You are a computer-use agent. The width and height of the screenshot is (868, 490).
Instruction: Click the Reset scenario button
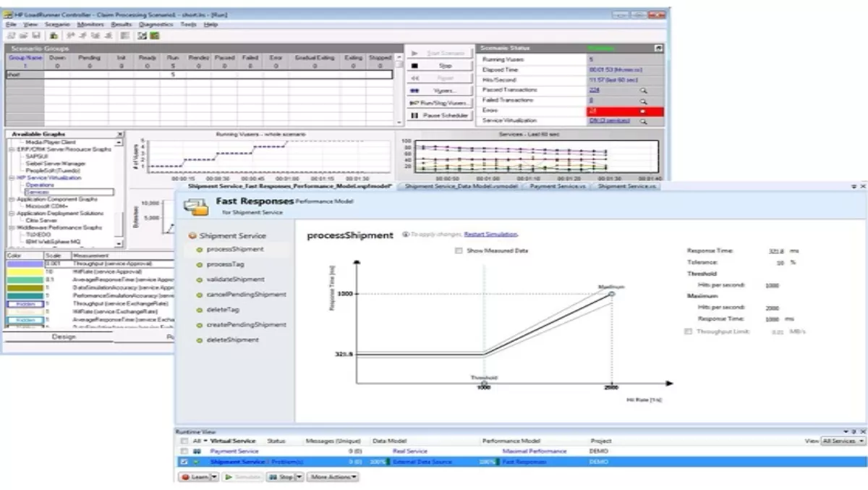pyautogui.click(x=439, y=78)
